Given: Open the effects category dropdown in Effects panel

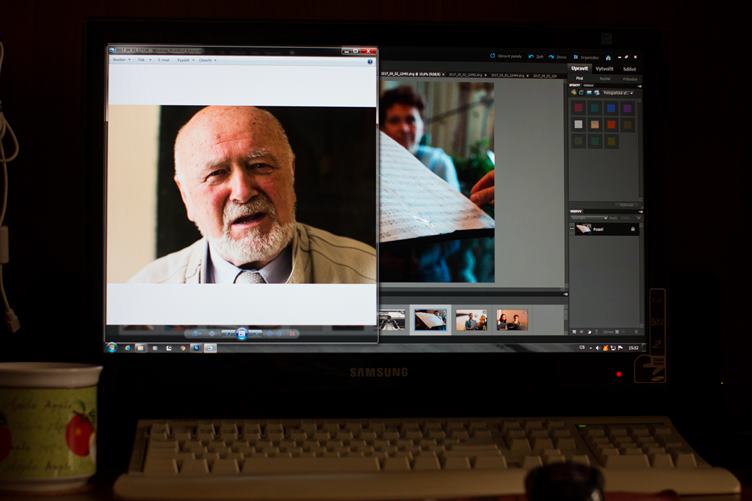Looking at the screenshot, I should 618,93.
